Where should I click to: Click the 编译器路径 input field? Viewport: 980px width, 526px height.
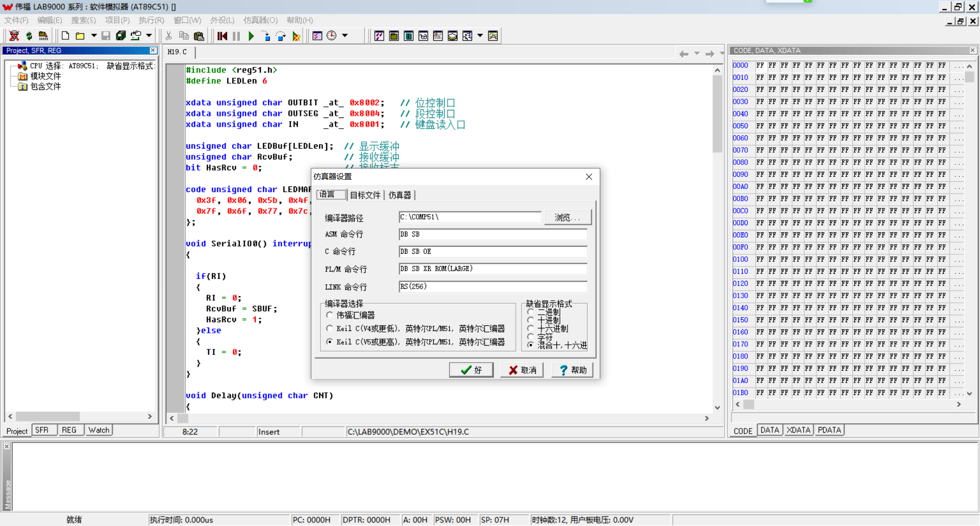point(470,217)
